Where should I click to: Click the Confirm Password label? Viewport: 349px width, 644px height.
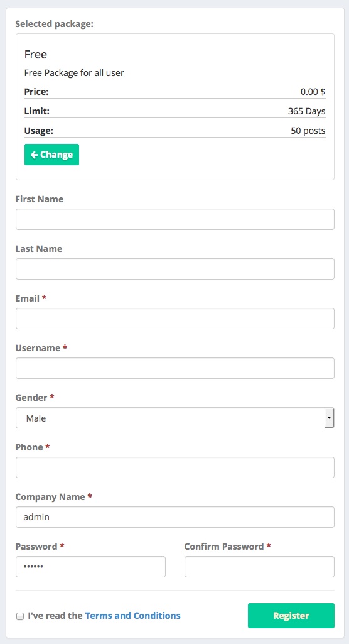point(224,547)
